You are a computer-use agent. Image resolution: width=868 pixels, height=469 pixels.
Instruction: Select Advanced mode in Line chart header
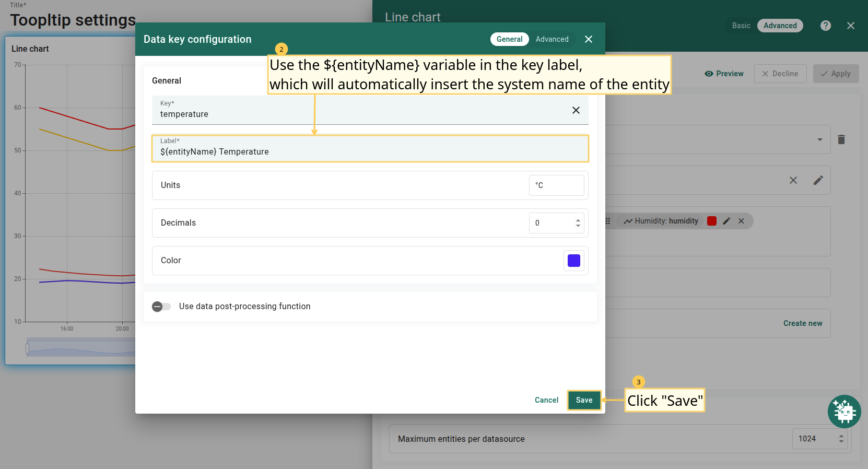pos(780,26)
